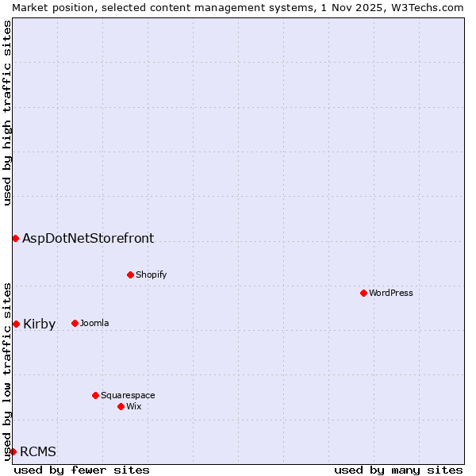Click the 'used by many sites' axis label
476x476 pixels.
pyautogui.click(x=398, y=470)
